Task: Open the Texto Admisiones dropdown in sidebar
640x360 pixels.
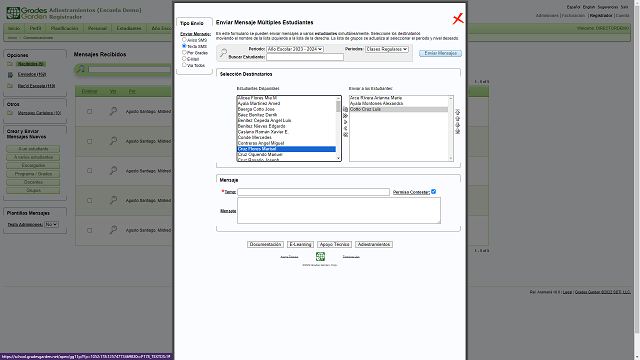Action: coord(51,224)
